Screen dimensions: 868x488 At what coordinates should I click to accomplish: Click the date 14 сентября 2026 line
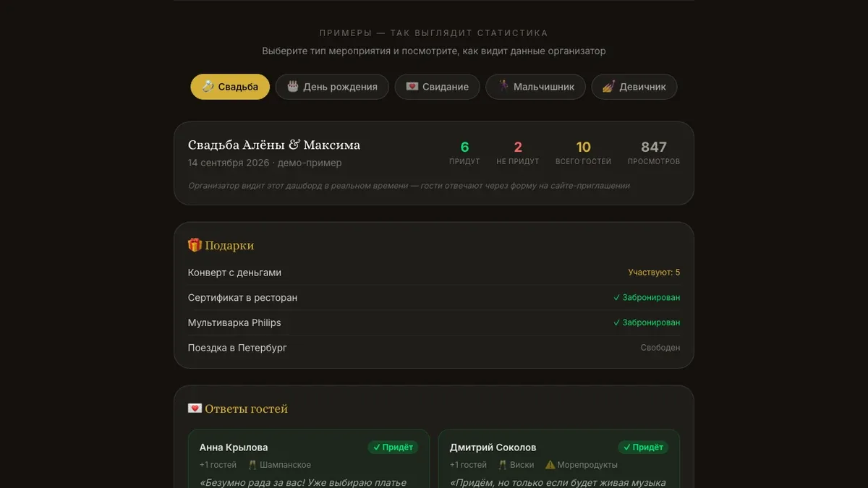[x=265, y=163]
